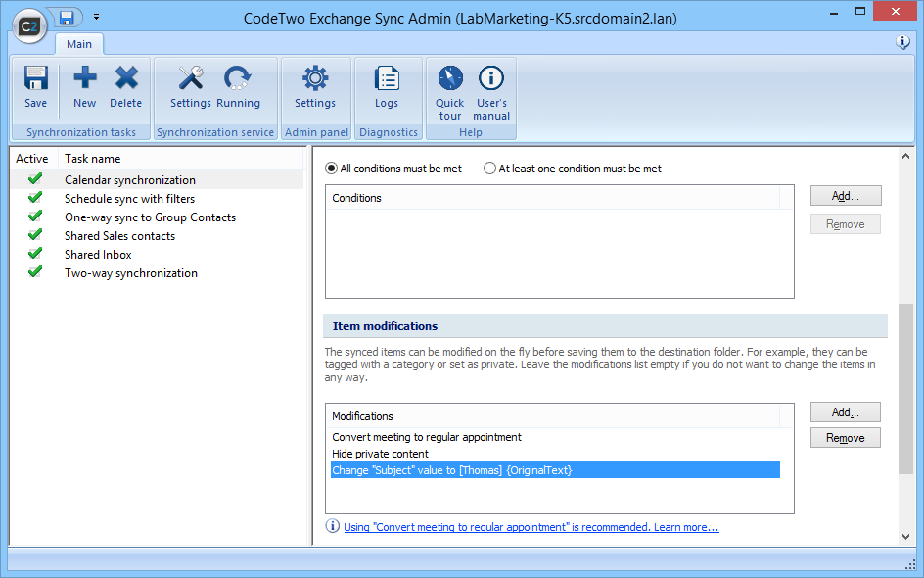Open the Logs diagnostics
The width and height of the screenshot is (924, 578).
tap(387, 87)
